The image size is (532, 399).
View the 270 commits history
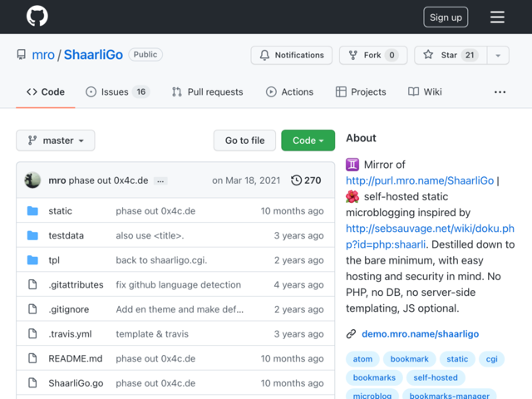pos(306,180)
